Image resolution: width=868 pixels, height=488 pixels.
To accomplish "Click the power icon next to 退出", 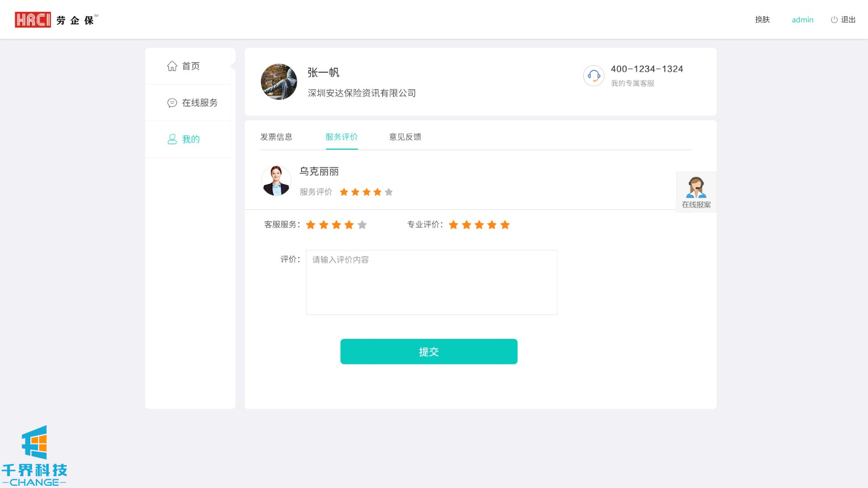I will (x=834, y=20).
